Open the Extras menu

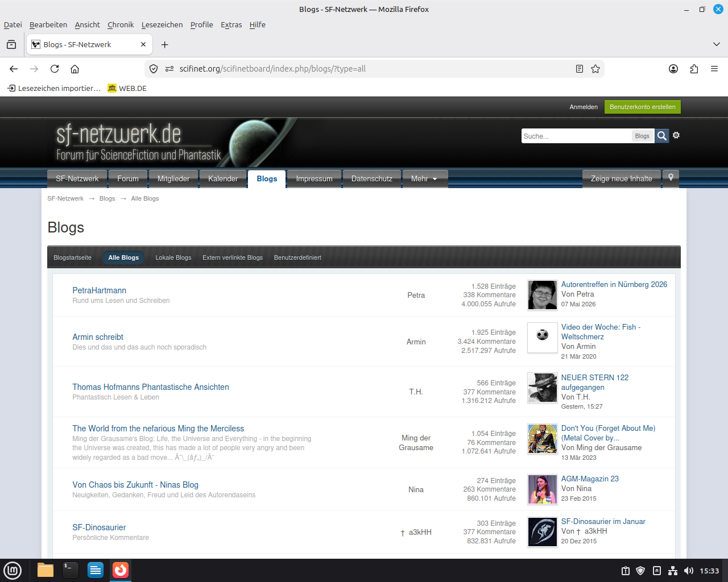pyautogui.click(x=231, y=24)
